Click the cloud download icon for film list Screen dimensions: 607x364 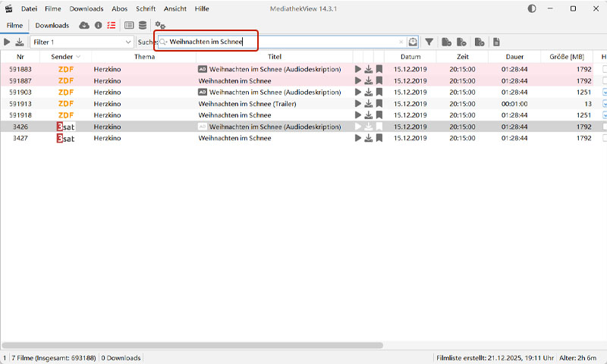(x=84, y=25)
